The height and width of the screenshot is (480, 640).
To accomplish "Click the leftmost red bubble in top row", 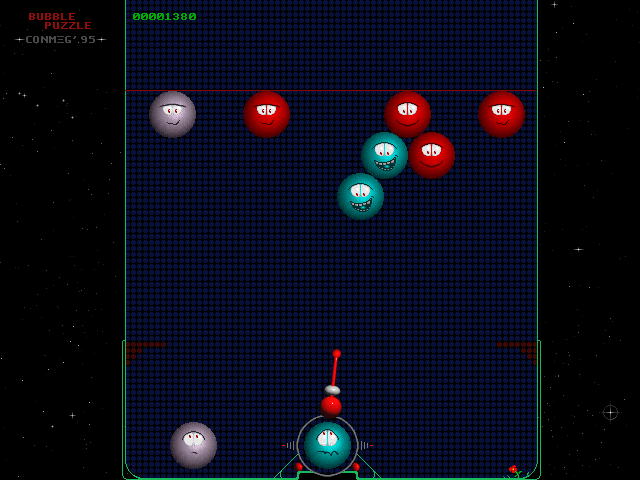I will (267, 114).
